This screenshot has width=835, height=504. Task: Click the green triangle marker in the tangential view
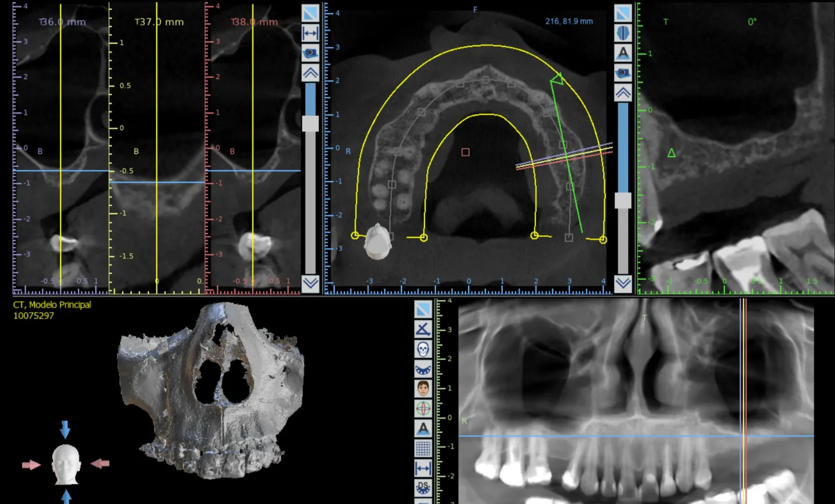pos(671,153)
